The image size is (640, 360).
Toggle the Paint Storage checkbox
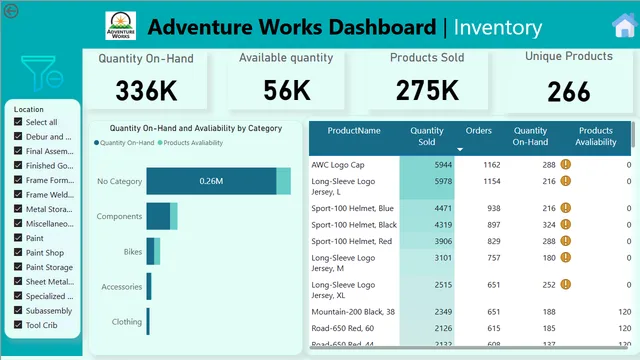tap(18, 267)
